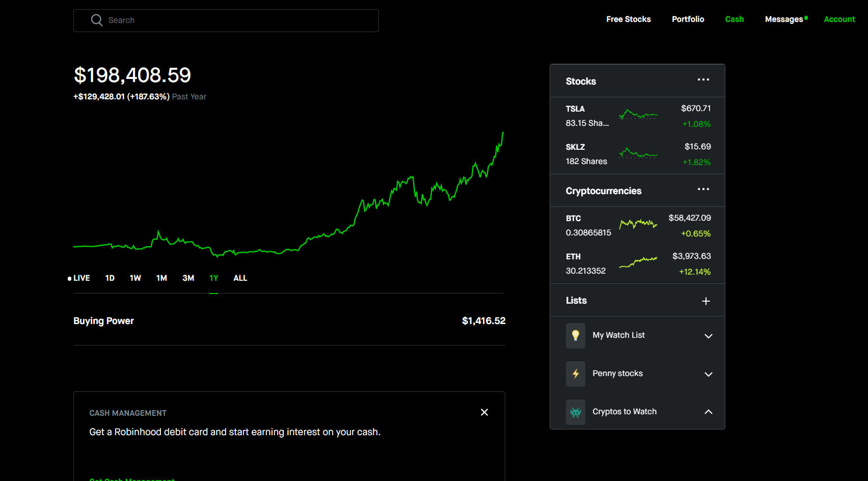Click the Cryptos to Watch alien icon
Screen dimensions: 868x481
click(x=576, y=412)
